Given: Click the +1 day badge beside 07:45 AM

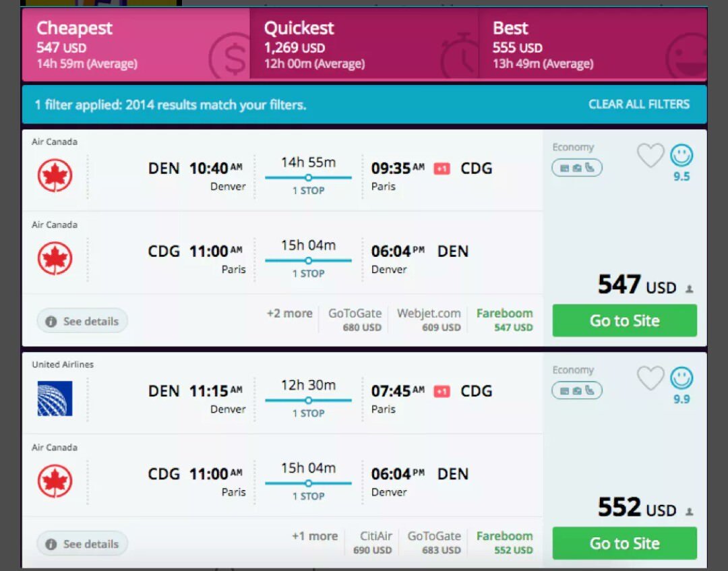Looking at the screenshot, I should click(442, 392).
